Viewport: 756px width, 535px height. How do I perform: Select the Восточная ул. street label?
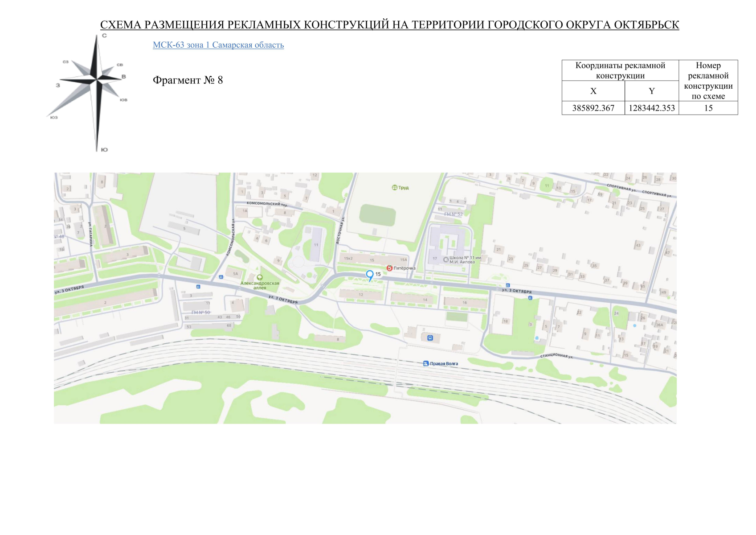[x=340, y=230]
